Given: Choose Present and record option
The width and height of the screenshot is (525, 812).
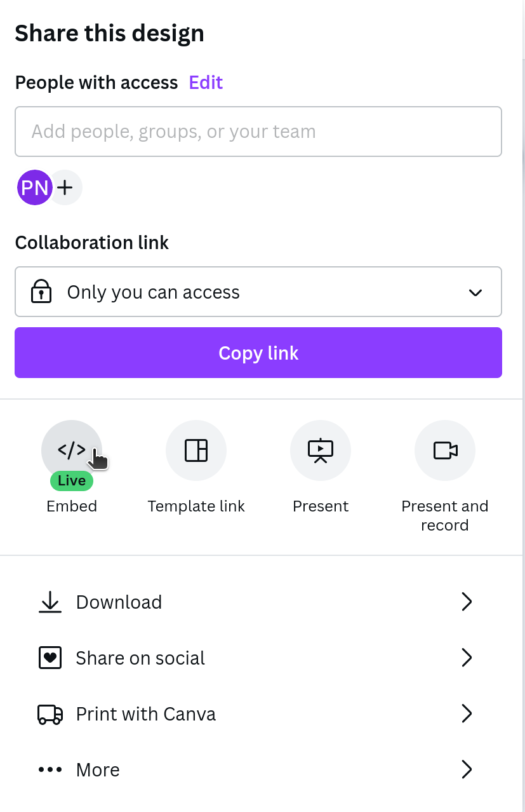Looking at the screenshot, I should pyautogui.click(x=445, y=450).
